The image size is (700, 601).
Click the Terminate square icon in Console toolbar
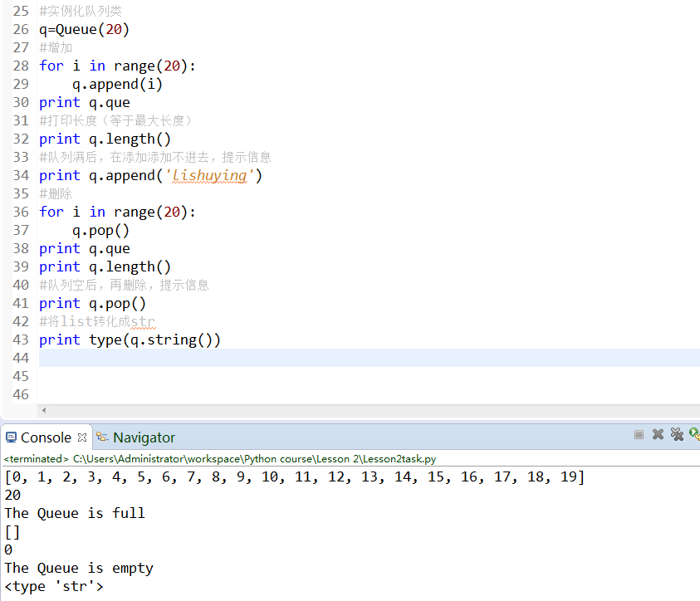639,435
